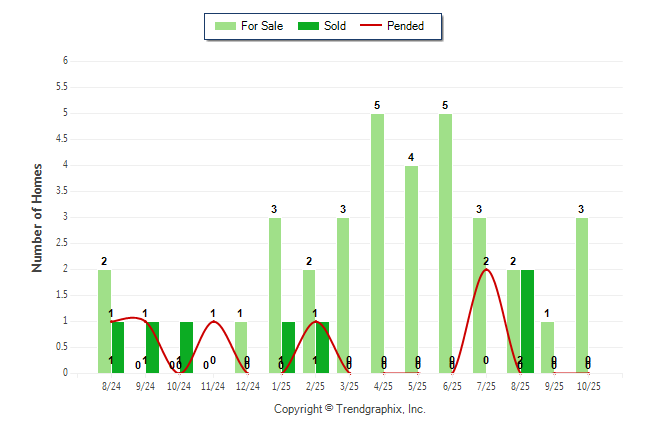Click the 7/25 Pended line peak

click(x=486, y=269)
